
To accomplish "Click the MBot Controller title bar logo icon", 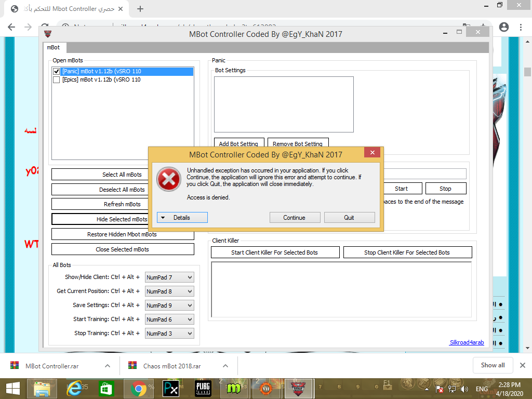I will (48, 34).
